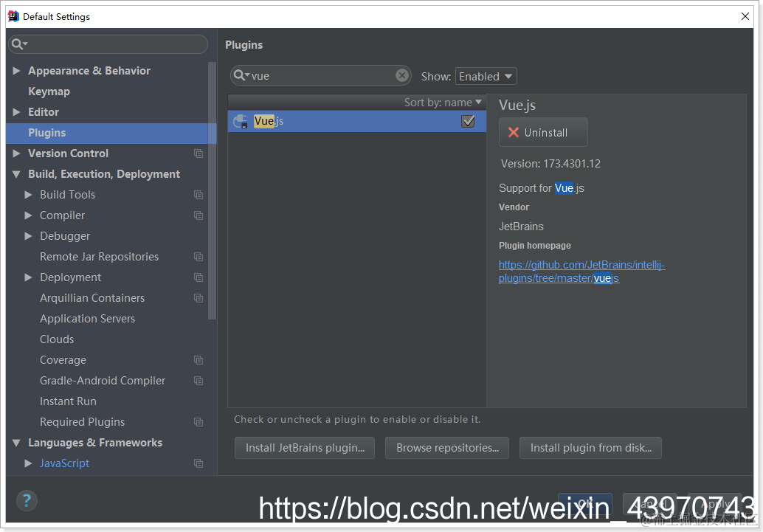
Task: Click the project-level icon beside JavaScript
Action: (x=198, y=463)
